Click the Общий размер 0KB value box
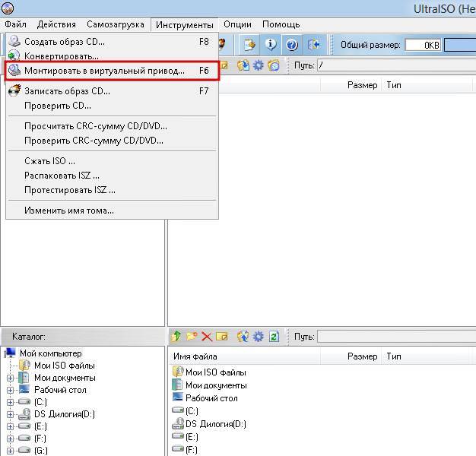This screenshot has width=476, height=456. pyautogui.click(x=423, y=45)
